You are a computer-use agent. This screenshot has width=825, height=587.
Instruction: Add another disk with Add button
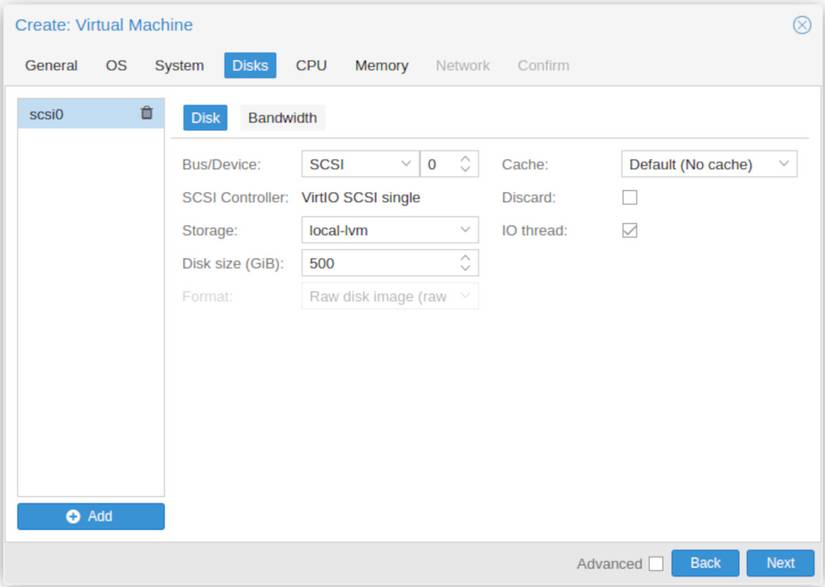[90, 516]
